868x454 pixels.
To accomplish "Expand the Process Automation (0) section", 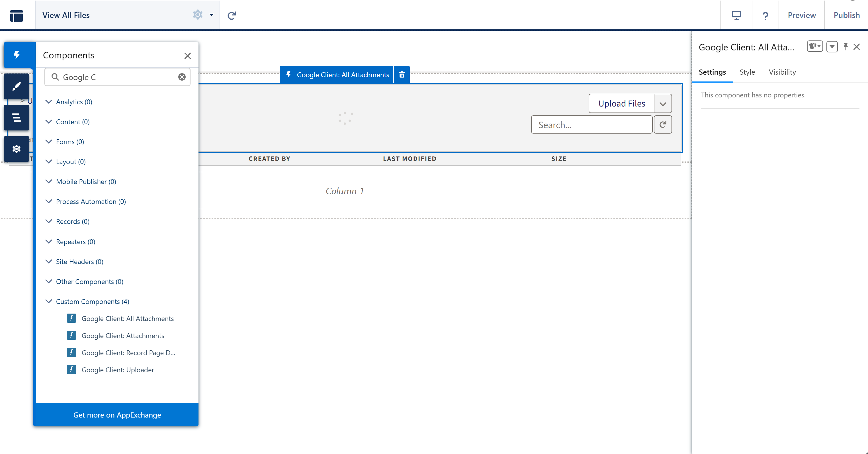I will point(86,202).
